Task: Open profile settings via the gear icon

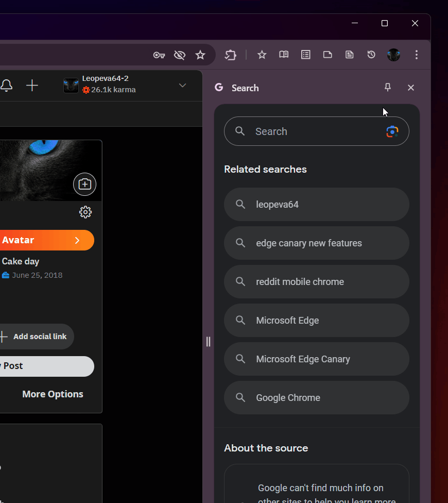Action: click(x=85, y=212)
